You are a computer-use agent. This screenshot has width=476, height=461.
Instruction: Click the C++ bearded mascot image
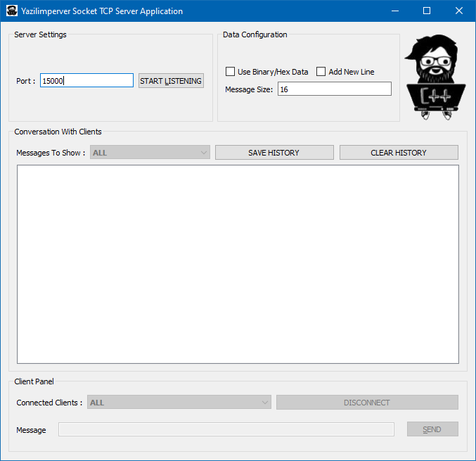tap(435, 77)
